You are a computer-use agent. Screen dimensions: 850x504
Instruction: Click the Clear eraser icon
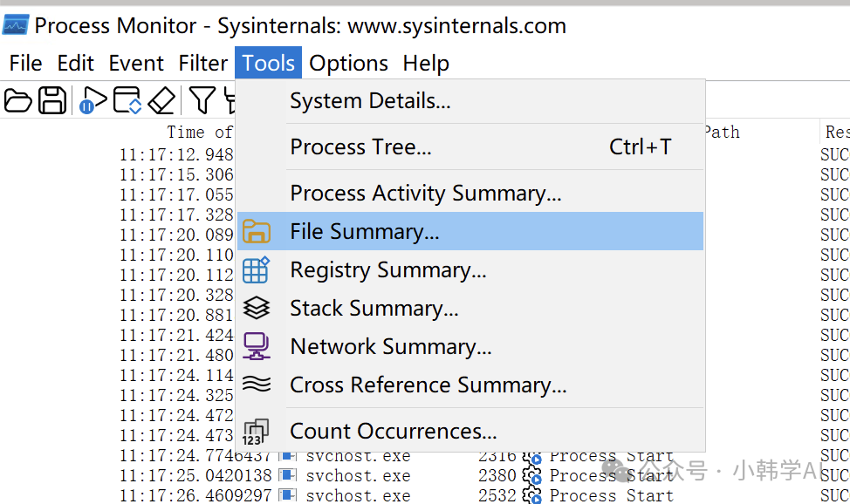[x=161, y=100]
